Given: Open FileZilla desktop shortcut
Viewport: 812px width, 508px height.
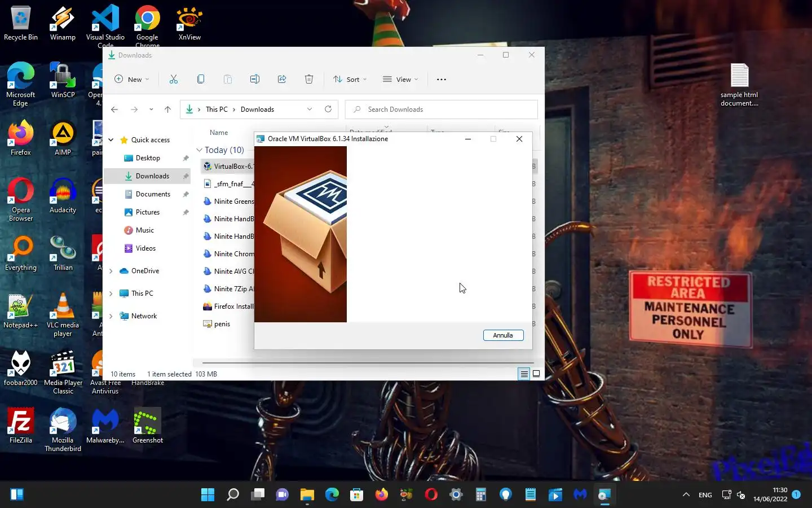Looking at the screenshot, I should (21, 426).
